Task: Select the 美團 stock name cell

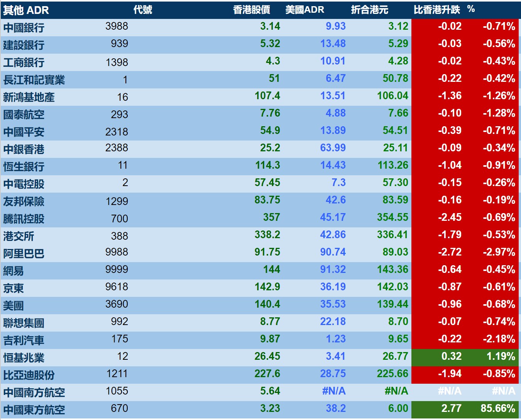Action: [x=14, y=306]
